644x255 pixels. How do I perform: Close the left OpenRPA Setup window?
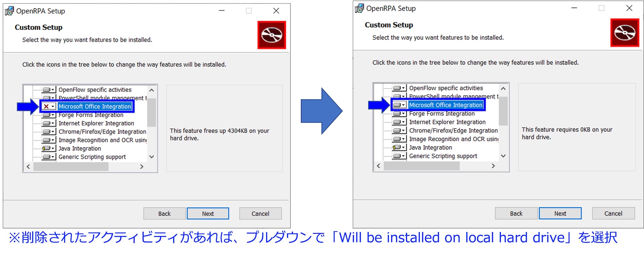click(276, 11)
